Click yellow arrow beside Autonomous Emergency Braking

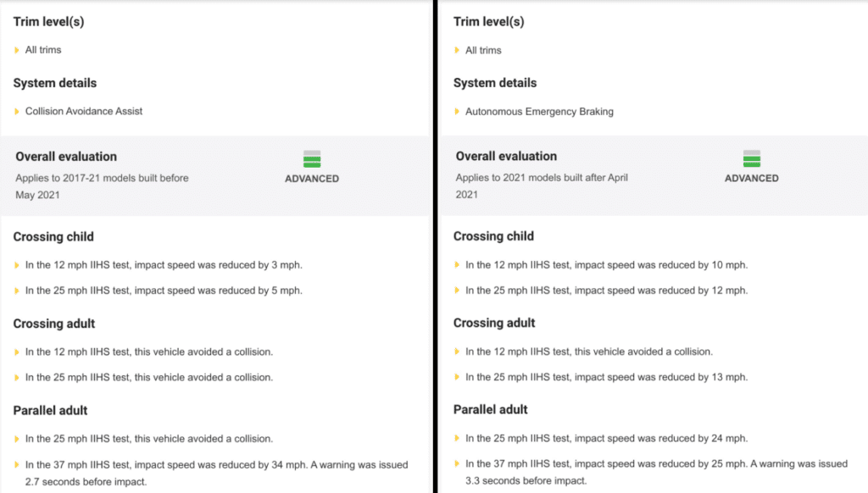(x=457, y=111)
